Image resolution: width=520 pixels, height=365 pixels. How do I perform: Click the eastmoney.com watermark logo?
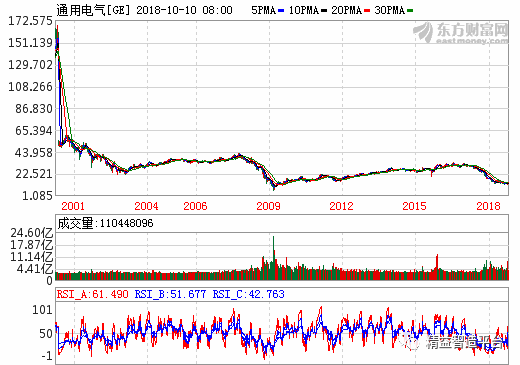[x=461, y=33]
